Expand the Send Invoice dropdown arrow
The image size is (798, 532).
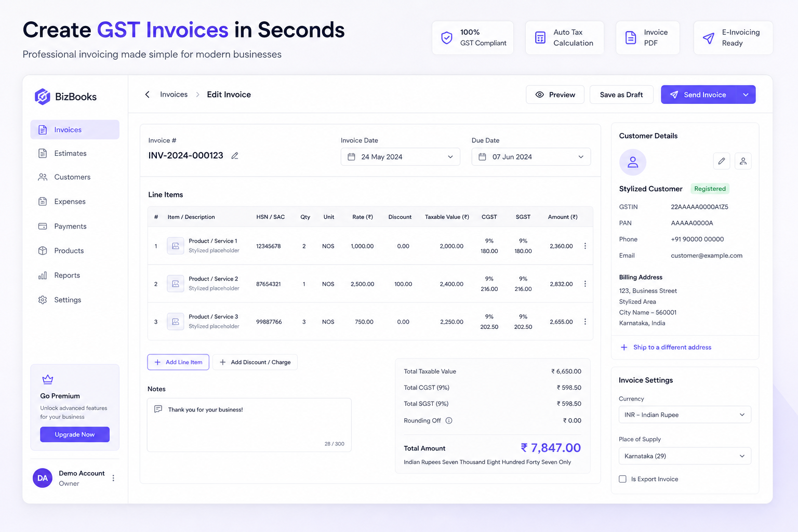746,95
